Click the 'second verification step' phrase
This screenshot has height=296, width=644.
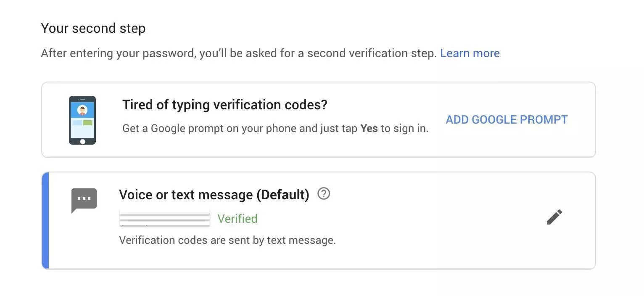point(372,53)
